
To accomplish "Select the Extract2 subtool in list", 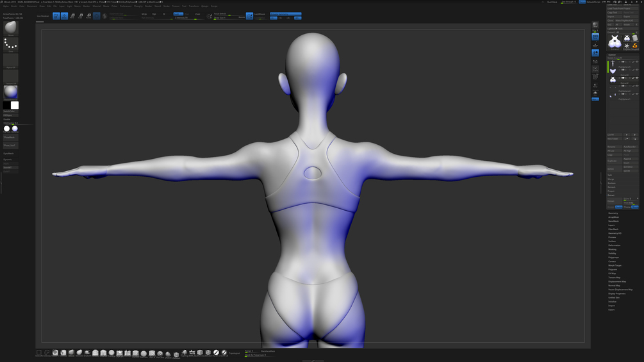I will [x=623, y=79].
